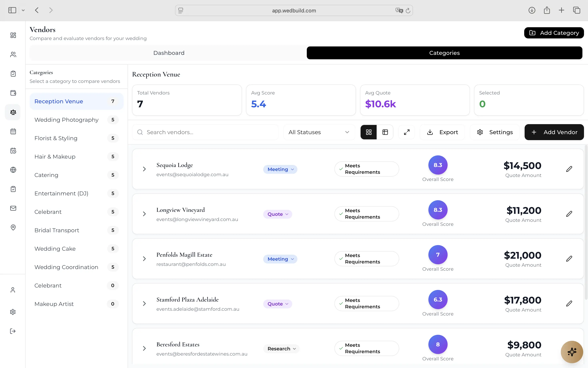Click the expand fullscreen arrows icon

407,132
